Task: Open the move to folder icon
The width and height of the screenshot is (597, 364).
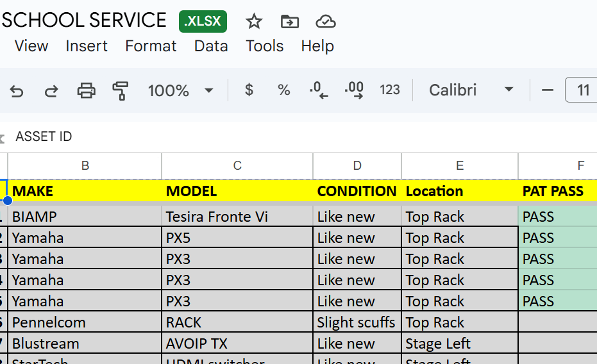Action: click(290, 21)
